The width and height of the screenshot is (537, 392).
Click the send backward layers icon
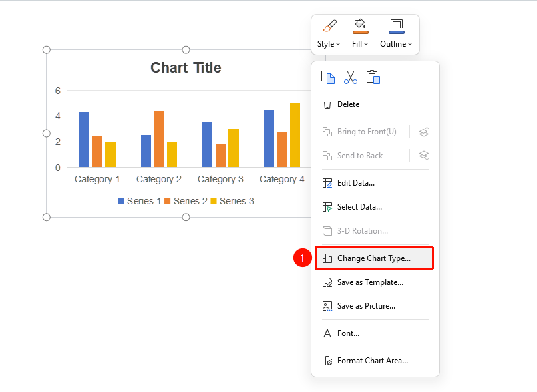tap(424, 156)
